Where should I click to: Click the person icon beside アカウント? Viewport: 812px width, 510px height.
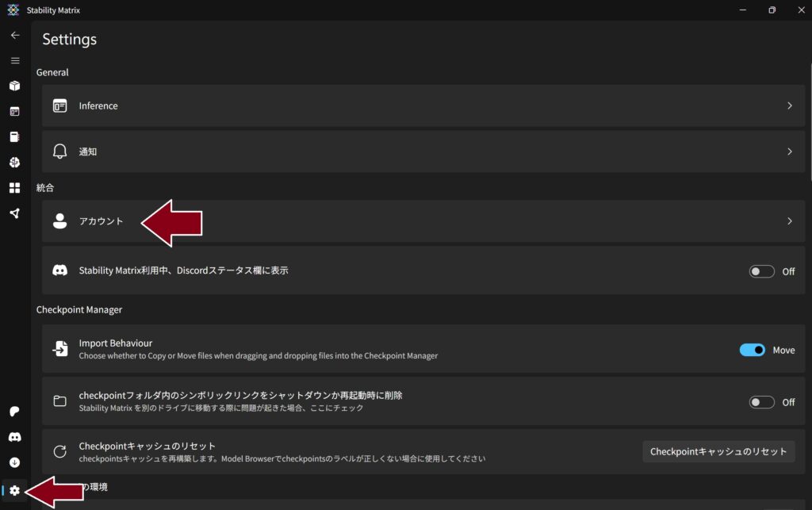pos(60,221)
